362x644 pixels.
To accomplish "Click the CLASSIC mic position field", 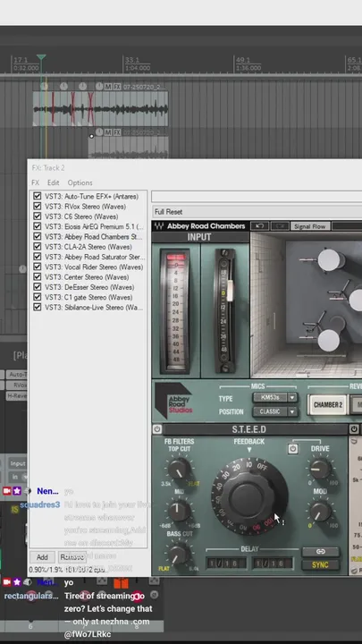I will point(270,411).
